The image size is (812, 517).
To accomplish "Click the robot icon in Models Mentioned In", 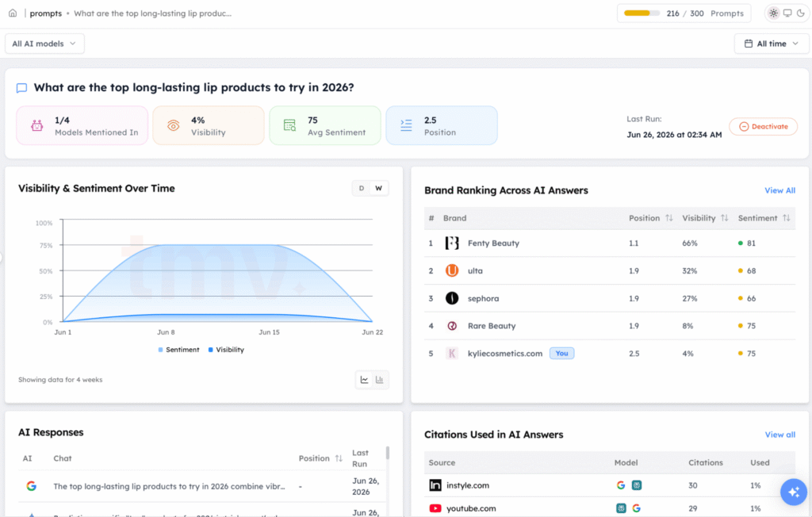I will (x=36, y=125).
